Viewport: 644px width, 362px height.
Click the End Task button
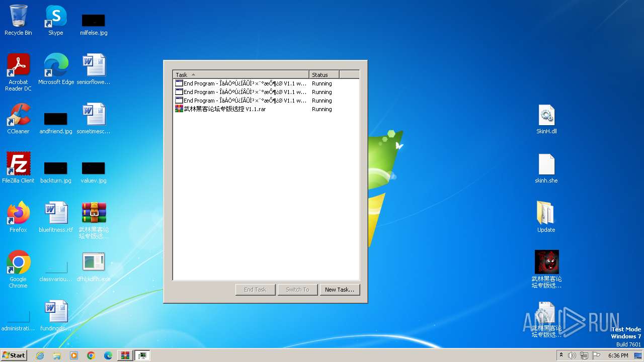(255, 290)
